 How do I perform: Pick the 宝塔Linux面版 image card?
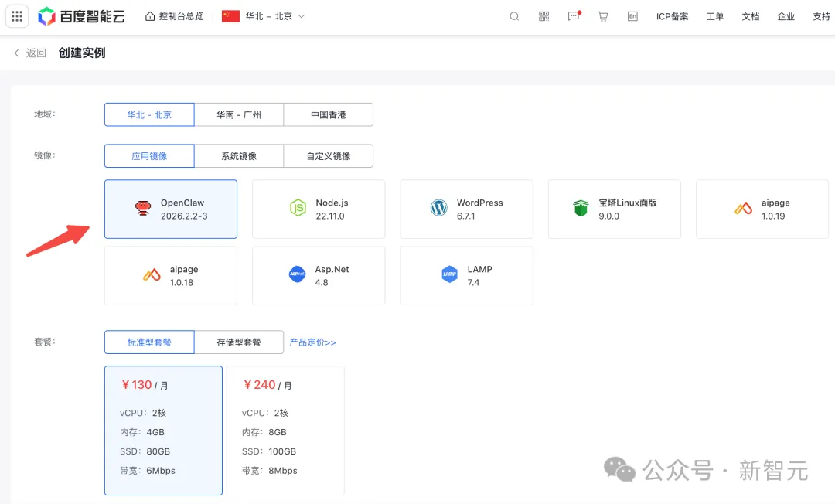tap(615, 209)
